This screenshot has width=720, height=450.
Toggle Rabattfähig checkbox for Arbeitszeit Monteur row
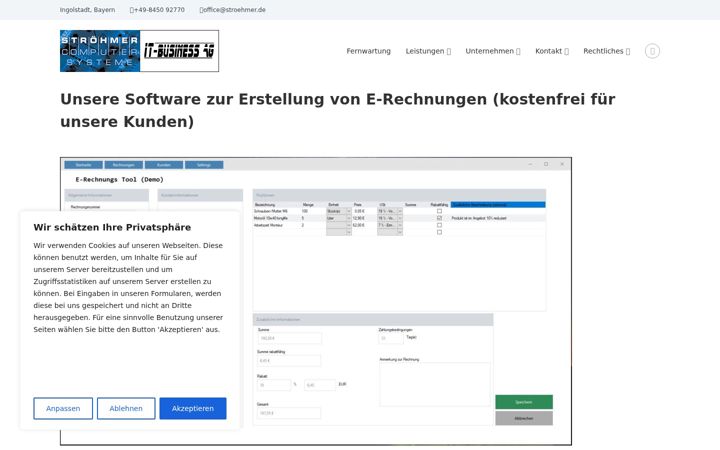pos(439,225)
